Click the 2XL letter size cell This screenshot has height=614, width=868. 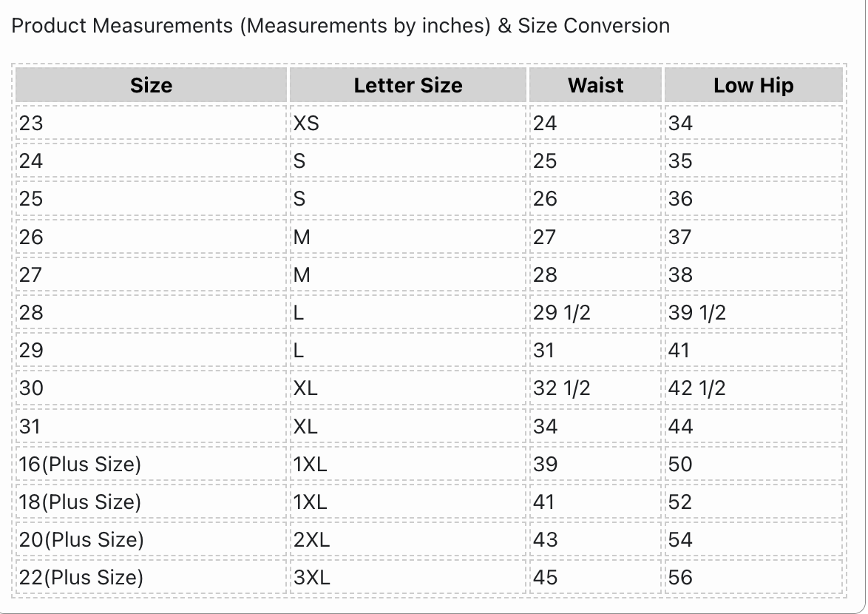point(408,540)
